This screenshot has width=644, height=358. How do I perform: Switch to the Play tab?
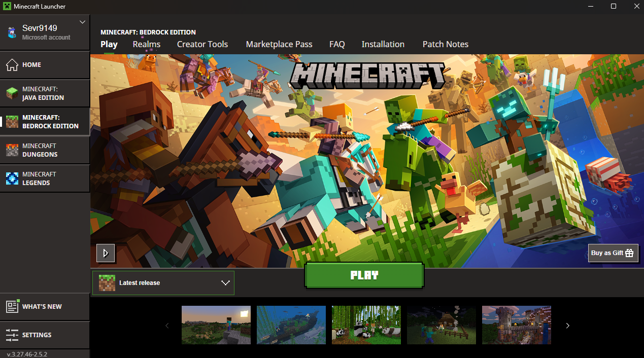click(109, 45)
